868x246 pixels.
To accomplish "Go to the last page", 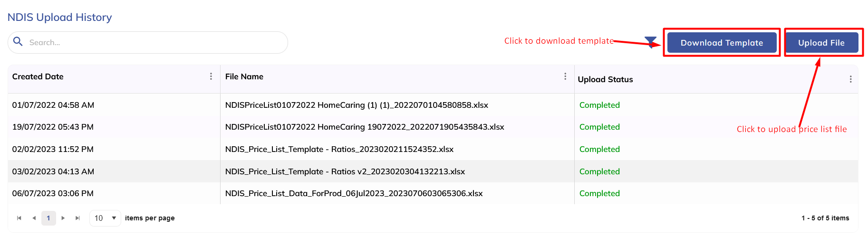I will 77,218.
